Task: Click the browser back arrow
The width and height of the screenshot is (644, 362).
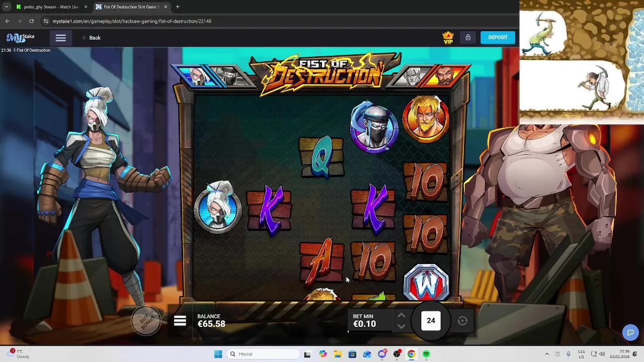Action: [8, 21]
